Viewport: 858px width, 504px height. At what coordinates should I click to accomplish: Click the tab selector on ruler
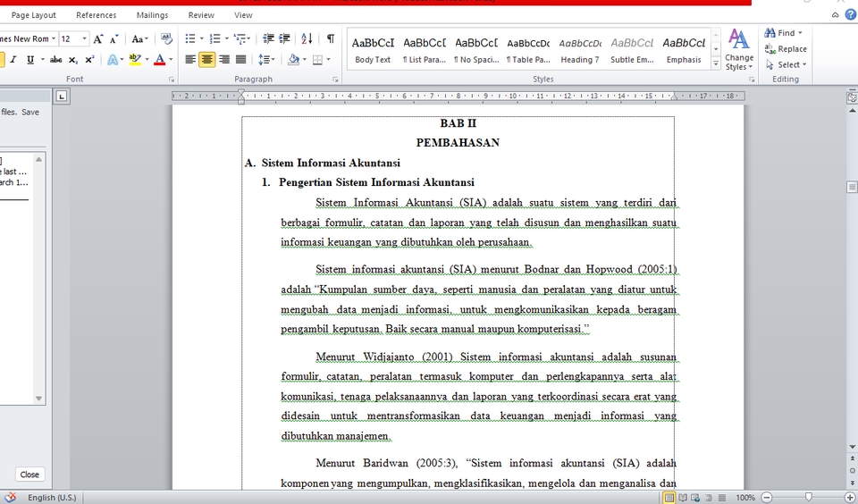62,97
